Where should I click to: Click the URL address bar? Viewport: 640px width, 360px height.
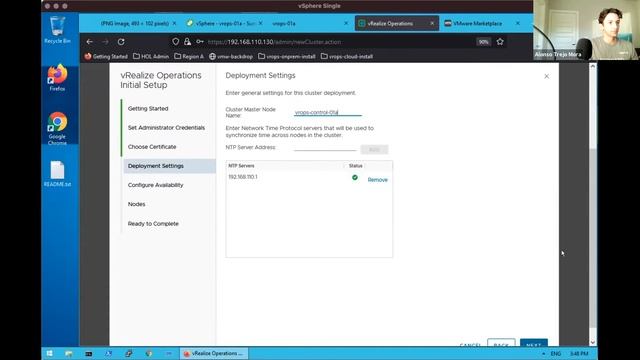(339, 42)
